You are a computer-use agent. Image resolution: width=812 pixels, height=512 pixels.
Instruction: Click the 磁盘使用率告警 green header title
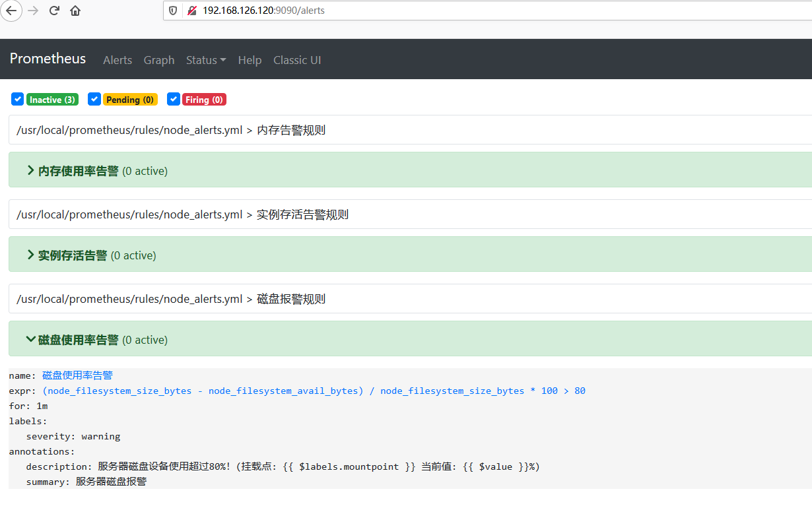[x=79, y=340]
